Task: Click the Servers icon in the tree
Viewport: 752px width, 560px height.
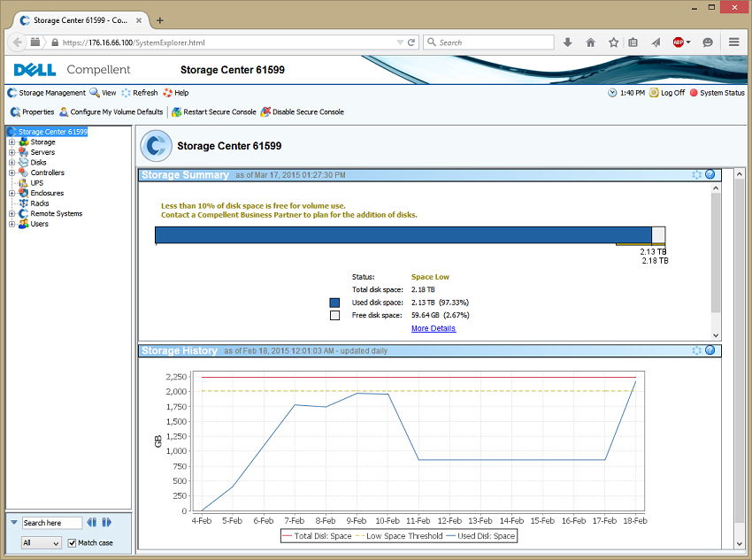Action: tap(24, 152)
